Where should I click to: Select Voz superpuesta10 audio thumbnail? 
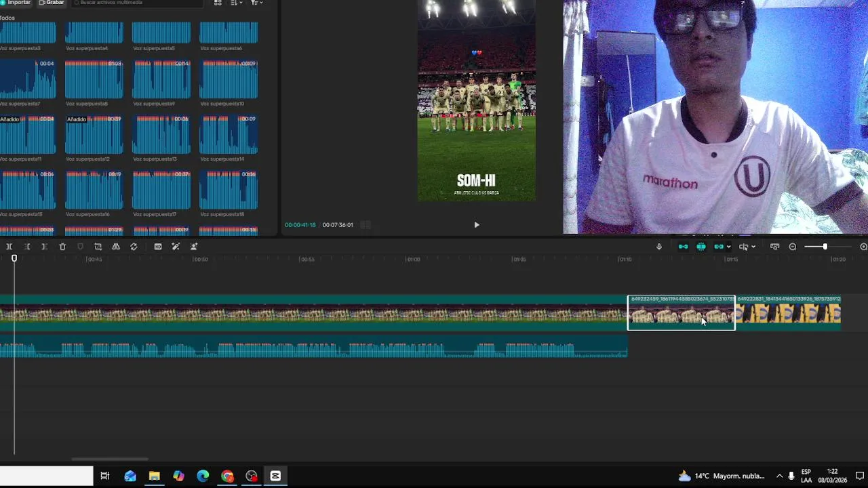click(229, 79)
